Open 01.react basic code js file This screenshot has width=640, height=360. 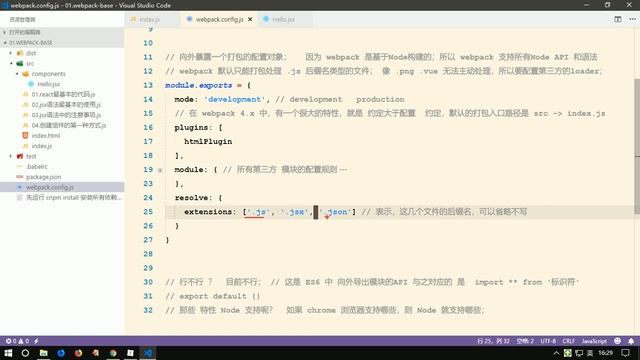tap(63, 94)
